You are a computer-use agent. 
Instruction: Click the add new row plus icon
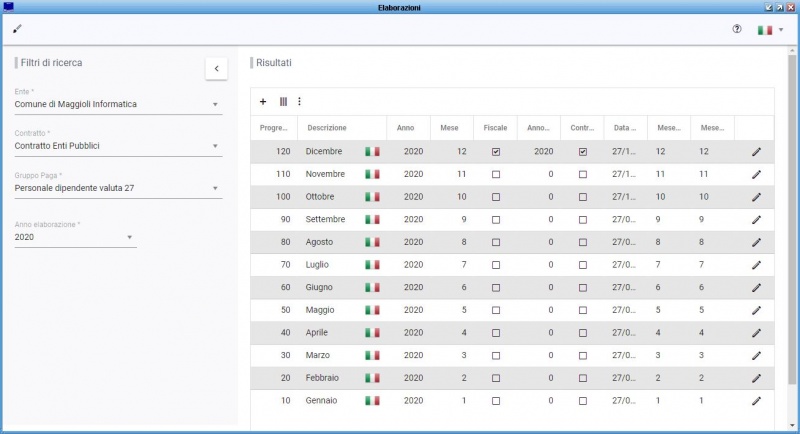(263, 101)
